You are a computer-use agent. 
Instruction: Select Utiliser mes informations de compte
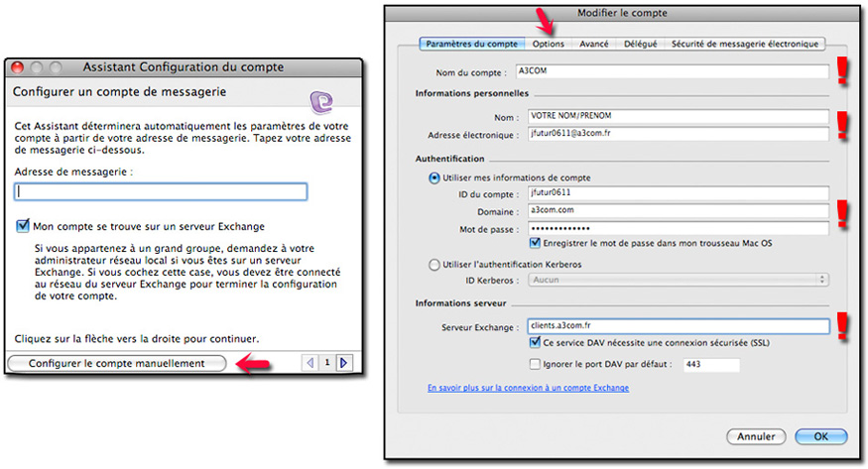434,178
